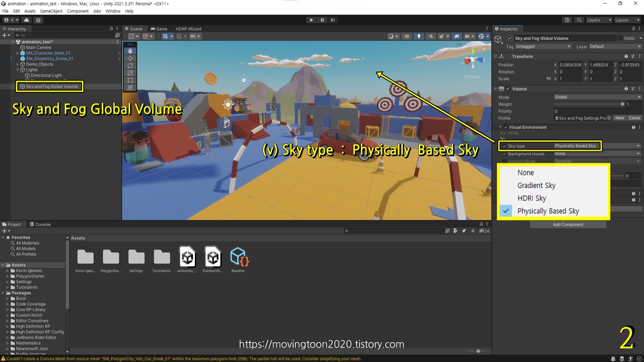The height and width of the screenshot is (362, 644).
Task: Click Add Component button
Action: click(x=568, y=225)
